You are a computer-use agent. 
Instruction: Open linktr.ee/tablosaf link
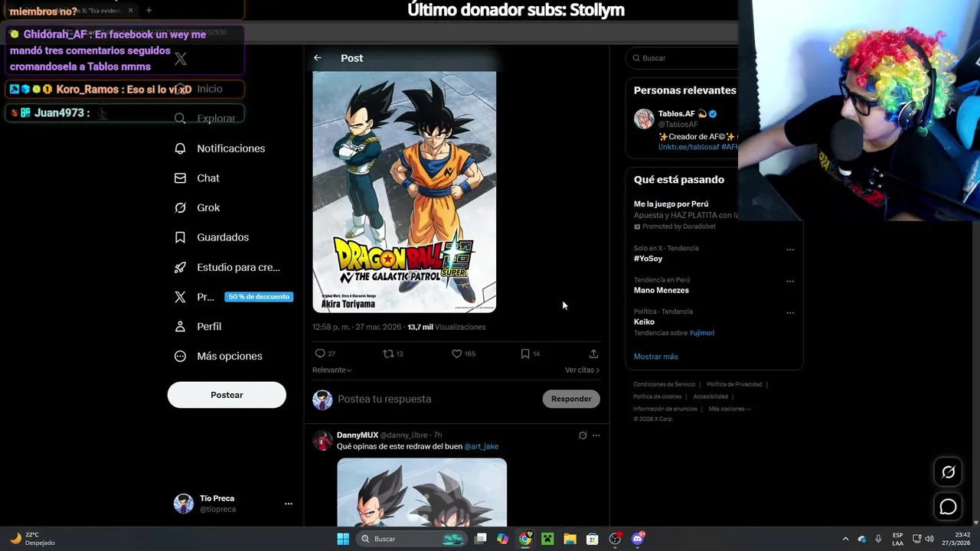pyautogui.click(x=688, y=147)
